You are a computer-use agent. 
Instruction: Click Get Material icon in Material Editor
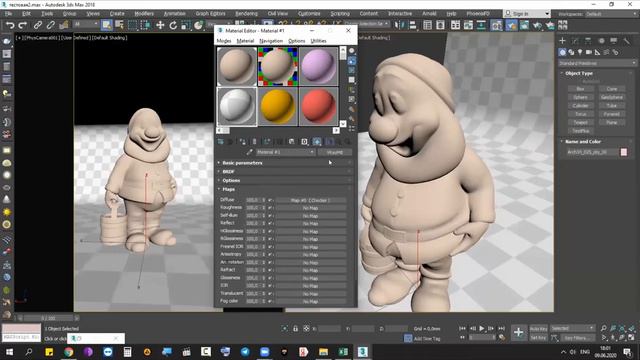pyautogui.click(x=220, y=142)
